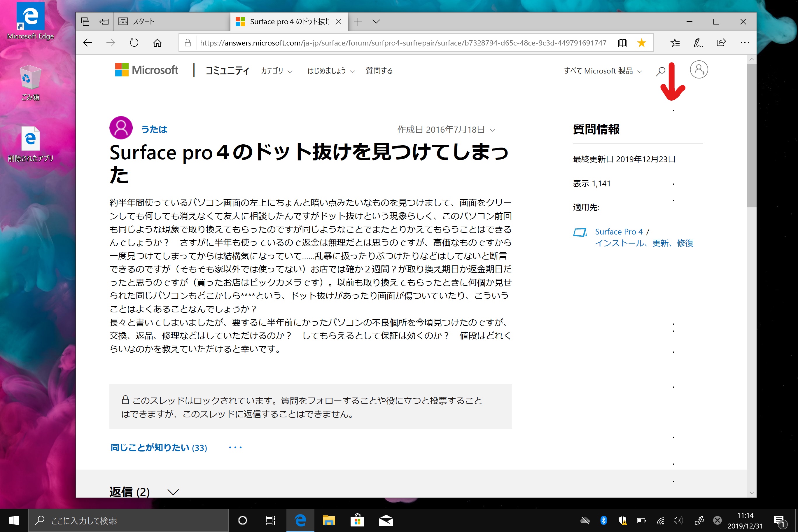Open user avatar of うたは
Image resolution: width=798 pixels, height=532 pixels.
click(x=121, y=128)
